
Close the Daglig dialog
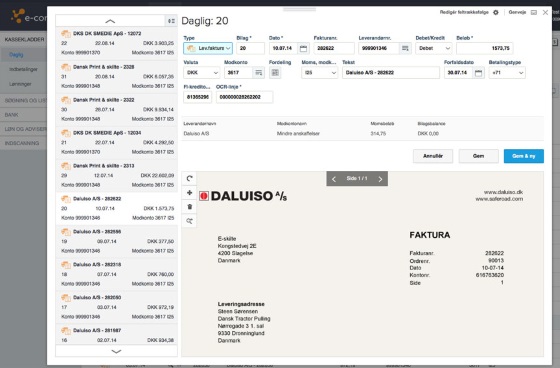[545, 13]
